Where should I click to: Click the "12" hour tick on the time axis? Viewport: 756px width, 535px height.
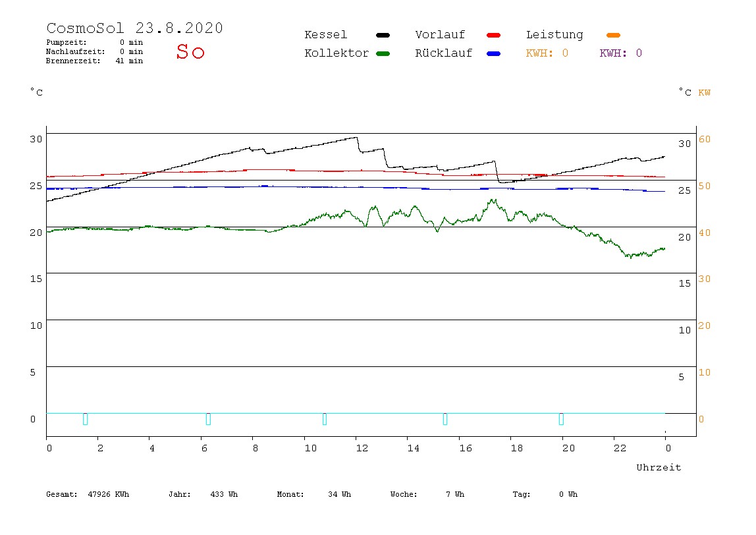point(362,448)
